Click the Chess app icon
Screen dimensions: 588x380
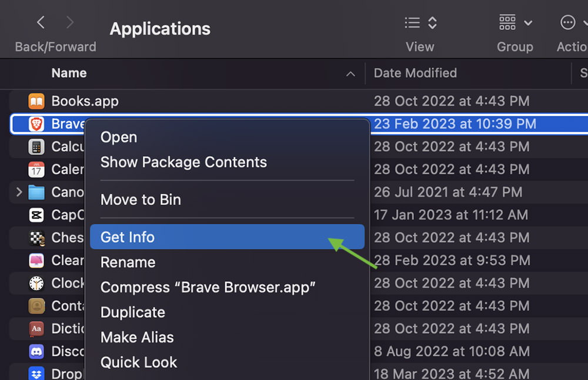point(36,238)
